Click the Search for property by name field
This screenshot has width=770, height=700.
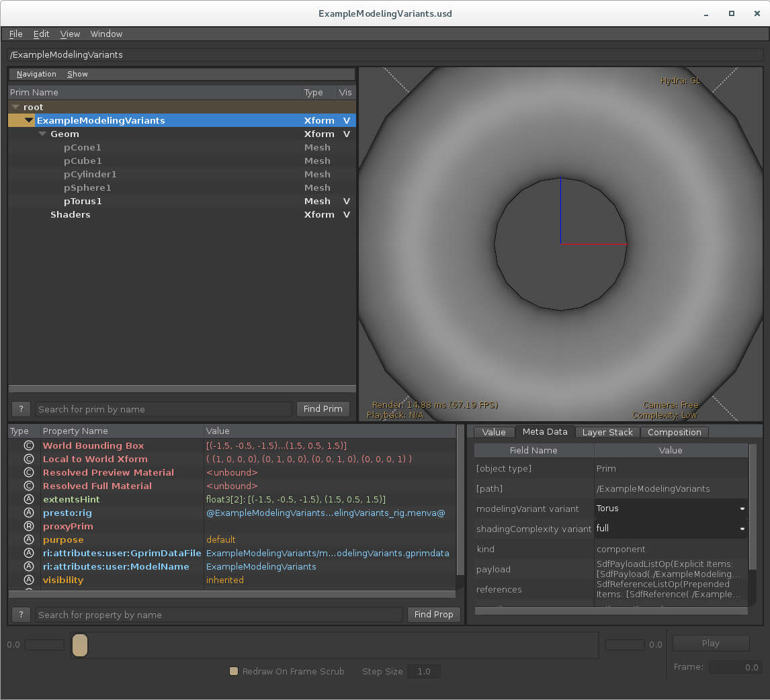(219, 615)
